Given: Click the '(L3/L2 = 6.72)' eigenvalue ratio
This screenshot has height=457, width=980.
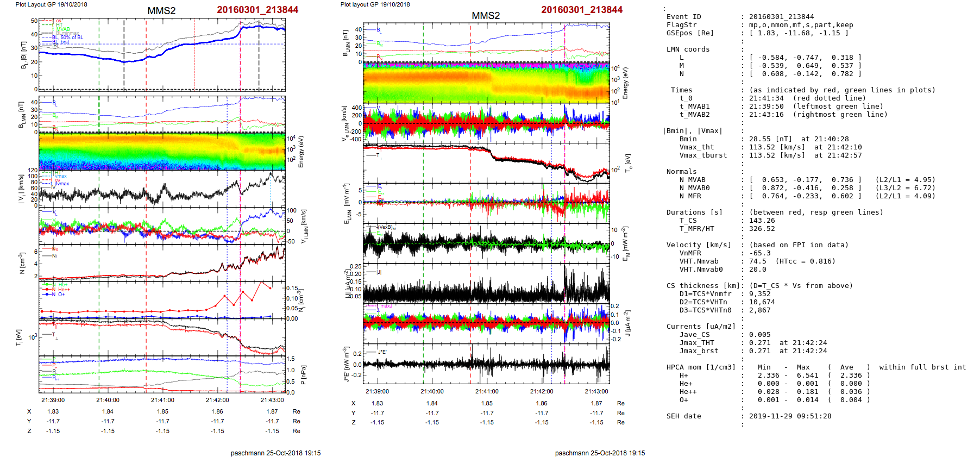Looking at the screenshot, I should click(905, 188).
